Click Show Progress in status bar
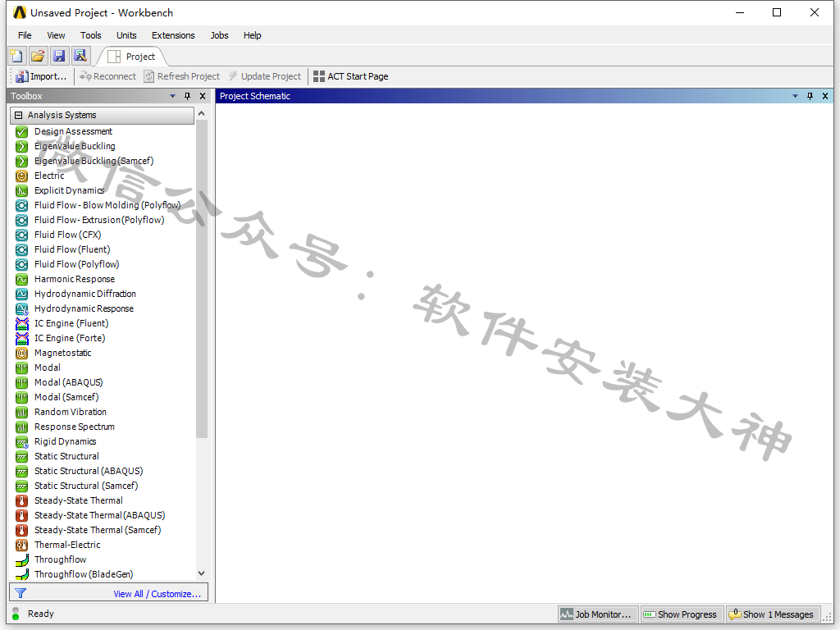The height and width of the screenshot is (630, 840). point(679,614)
